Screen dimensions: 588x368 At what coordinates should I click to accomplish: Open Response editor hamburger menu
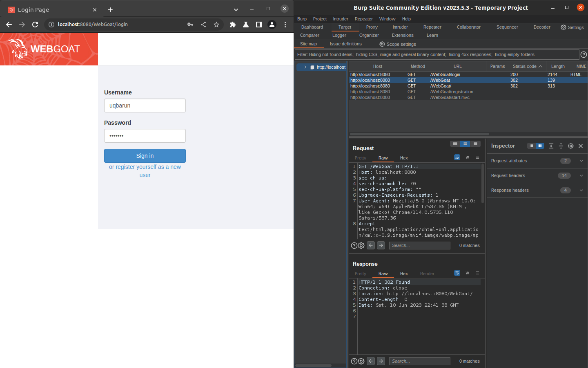pyautogui.click(x=477, y=273)
